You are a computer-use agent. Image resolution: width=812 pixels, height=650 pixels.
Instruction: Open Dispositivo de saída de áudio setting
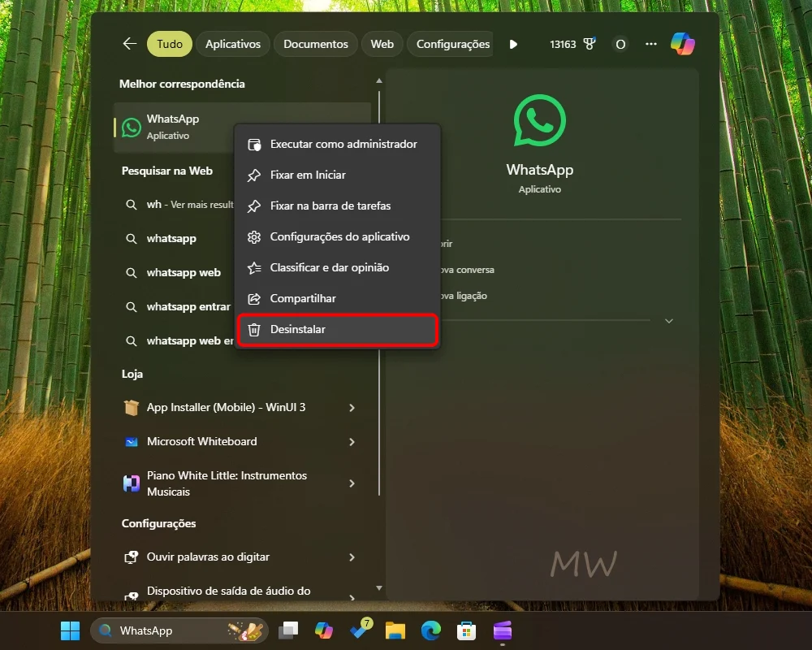tap(228, 591)
